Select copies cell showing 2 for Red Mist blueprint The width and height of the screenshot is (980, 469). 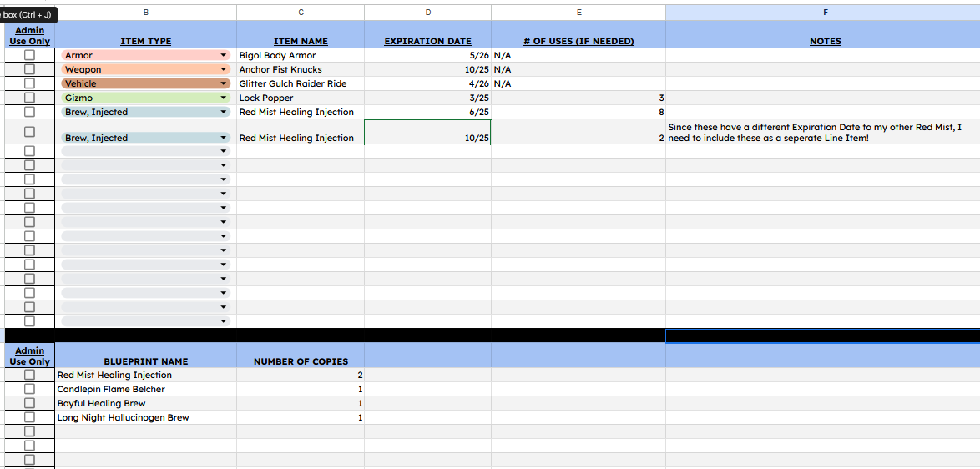tap(301, 375)
